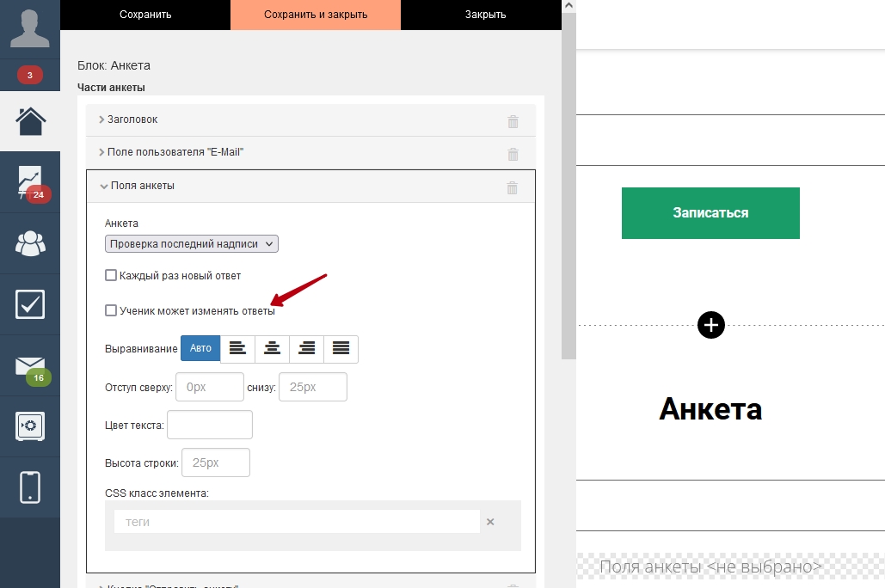Open the users group sidebar icon
The height and width of the screenshot is (588, 885).
(x=30, y=243)
